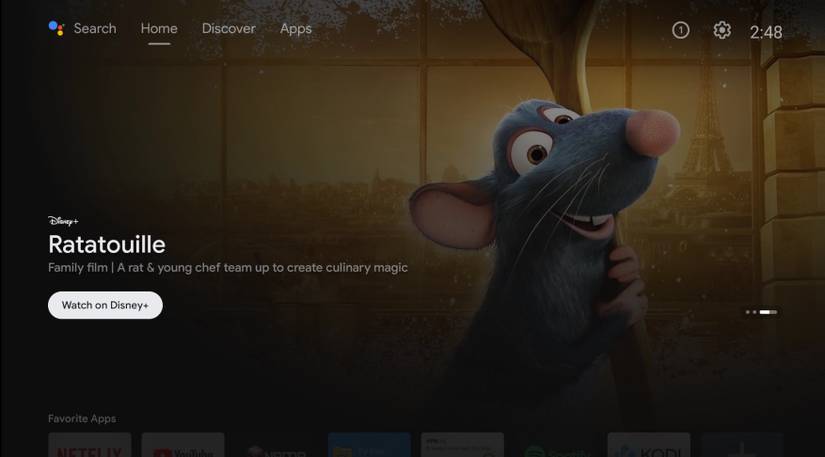Select the Search label

pyautogui.click(x=95, y=28)
